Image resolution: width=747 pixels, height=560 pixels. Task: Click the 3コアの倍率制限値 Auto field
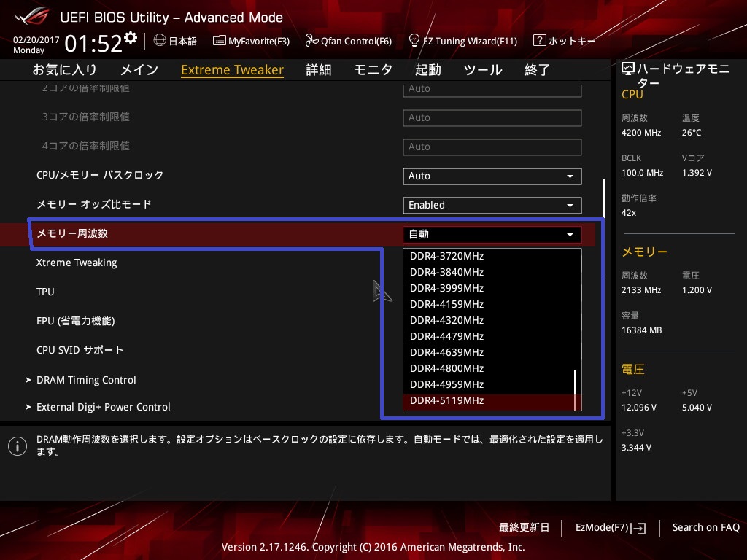click(492, 118)
